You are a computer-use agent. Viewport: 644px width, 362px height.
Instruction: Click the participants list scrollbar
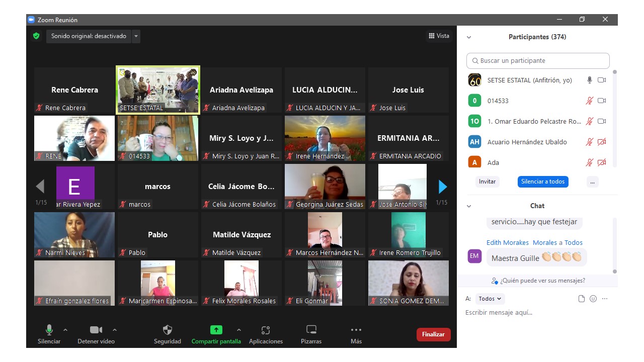click(614, 120)
